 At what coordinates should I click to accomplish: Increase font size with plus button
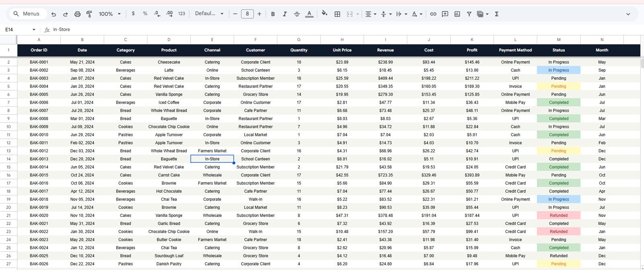(259, 14)
